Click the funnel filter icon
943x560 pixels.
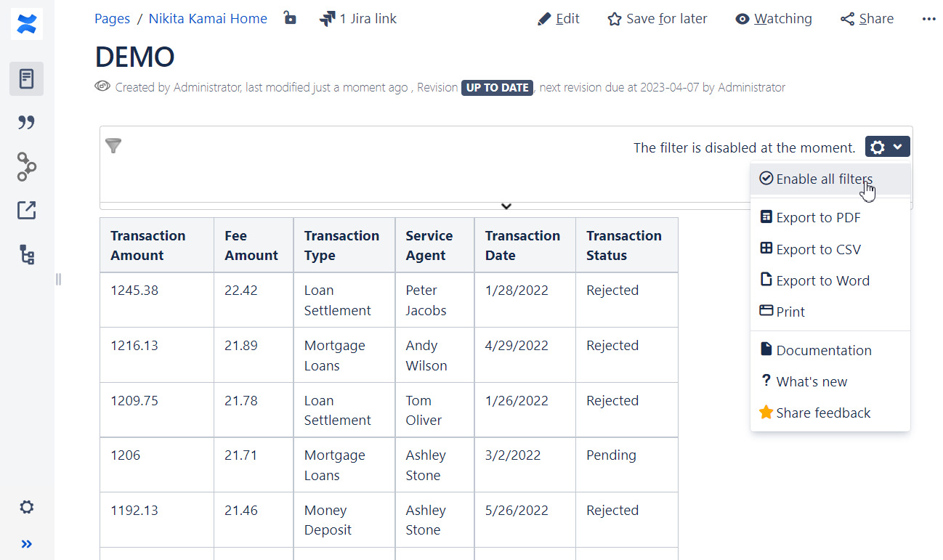point(113,146)
